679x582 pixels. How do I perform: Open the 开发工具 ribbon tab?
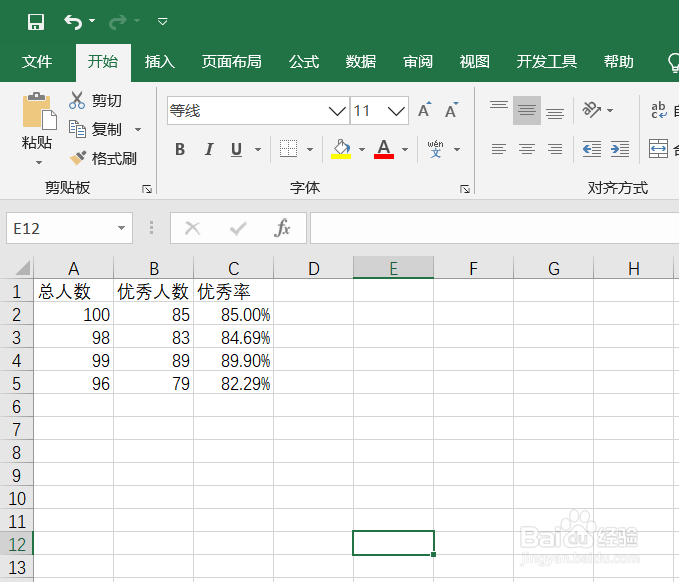(546, 62)
